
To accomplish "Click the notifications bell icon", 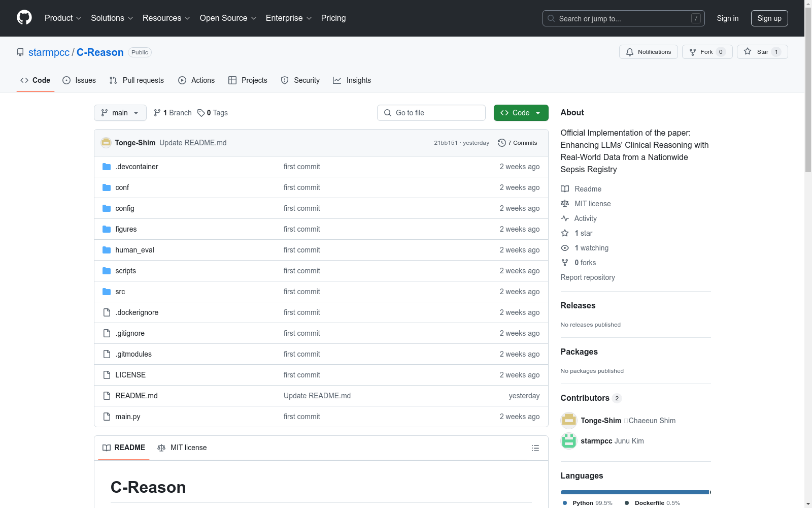I will pos(630,52).
